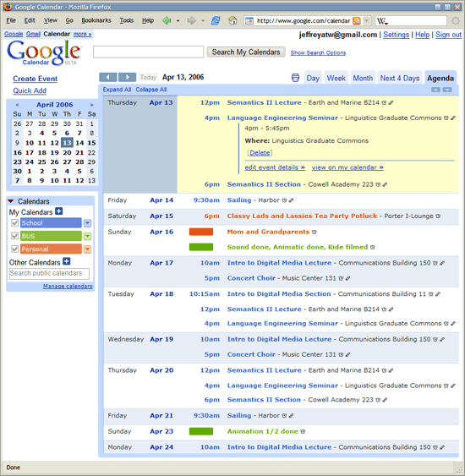This screenshot has width=465, height=476.
Task: Show previous month in mini calendar
Action: (x=17, y=105)
